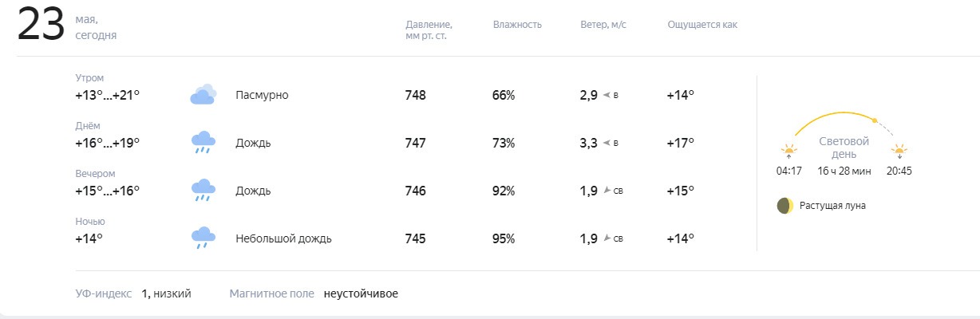
Task: Click the rain icon in the Днём row
Action: point(203,143)
